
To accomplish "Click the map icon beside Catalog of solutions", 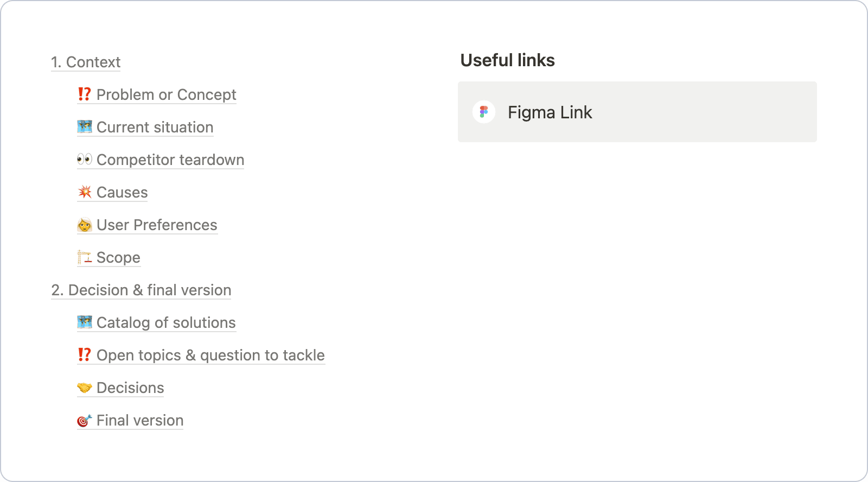I will tap(85, 322).
